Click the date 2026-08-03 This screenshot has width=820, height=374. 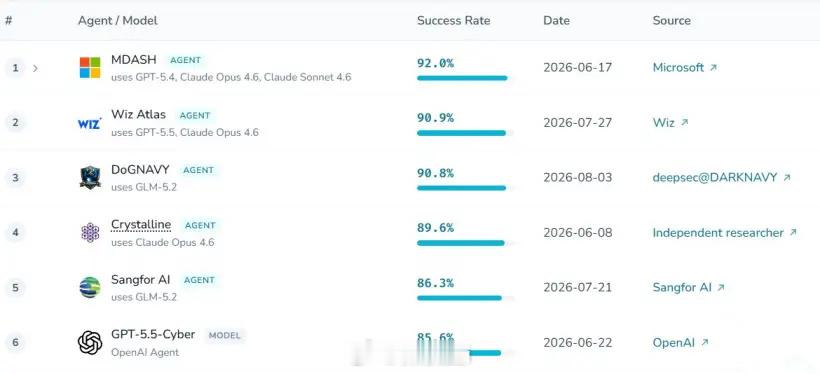click(x=577, y=178)
